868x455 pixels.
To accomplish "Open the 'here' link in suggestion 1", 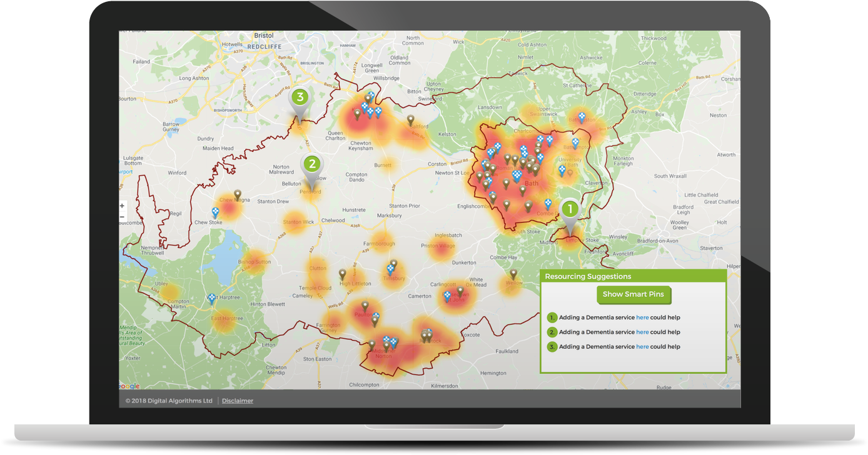I will [x=642, y=317].
